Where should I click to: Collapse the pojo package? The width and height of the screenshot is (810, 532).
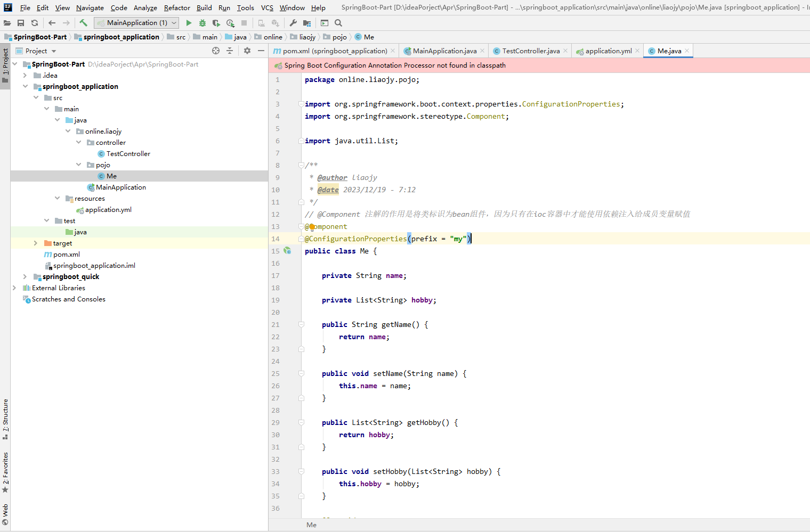point(78,165)
